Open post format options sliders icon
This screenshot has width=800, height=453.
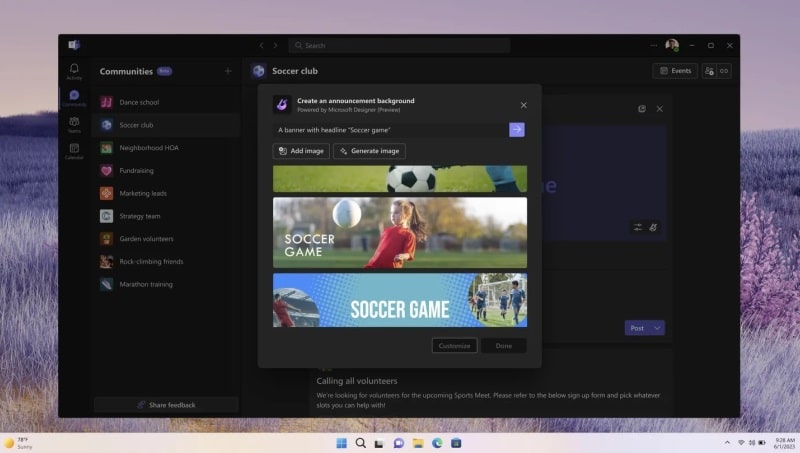(638, 228)
